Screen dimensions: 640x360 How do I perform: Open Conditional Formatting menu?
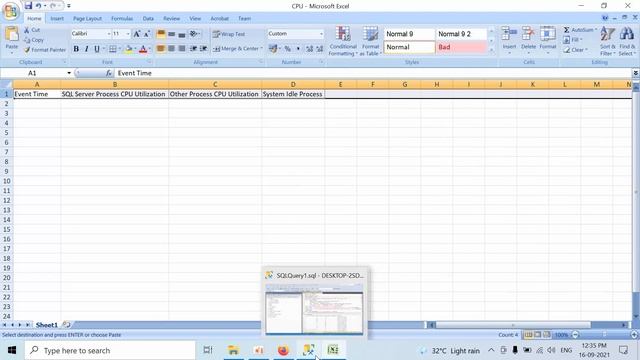click(343, 41)
